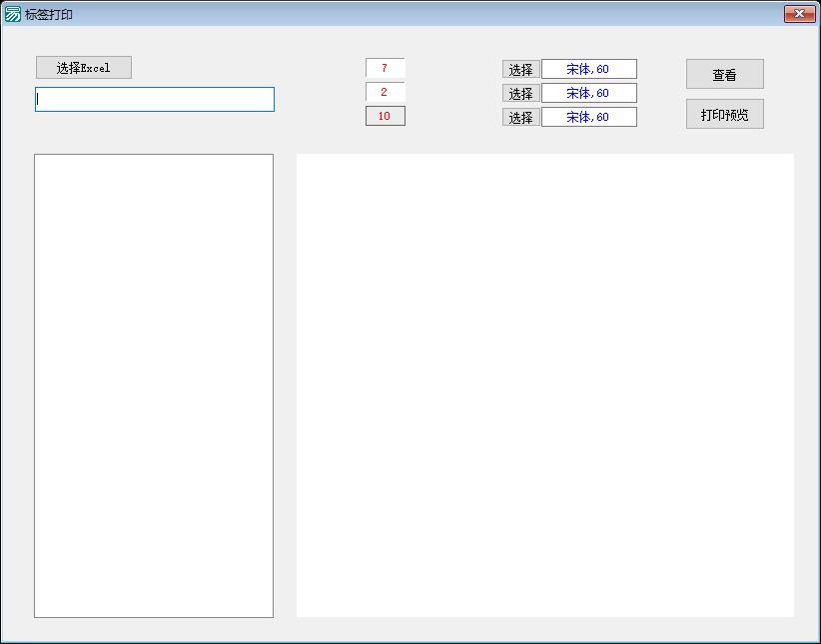
Task: Click inside the empty left list box
Action: coord(154,385)
